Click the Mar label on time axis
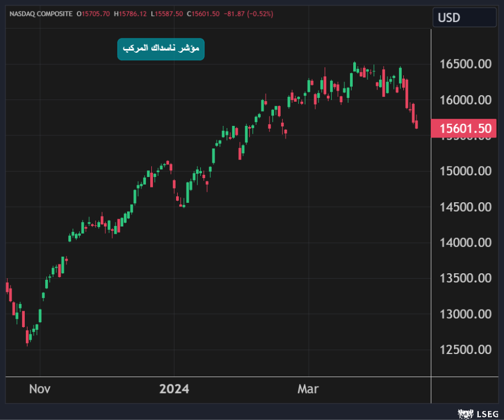This screenshot has height=420, width=504. click(308, 389)
